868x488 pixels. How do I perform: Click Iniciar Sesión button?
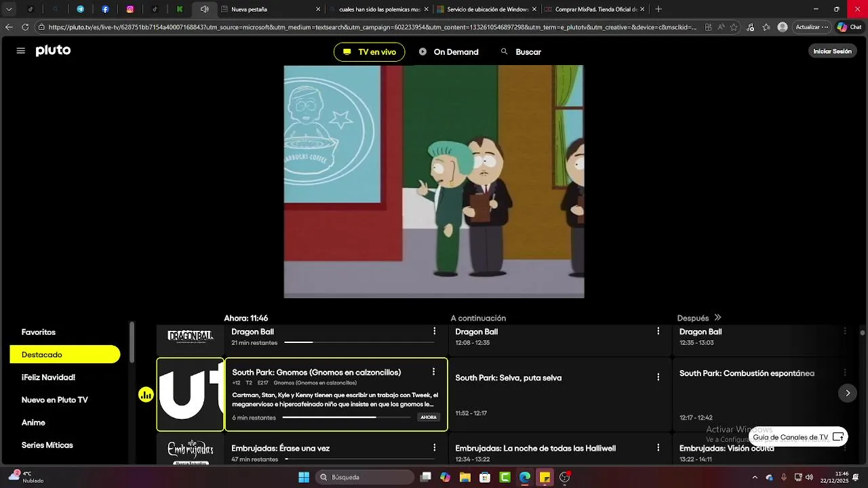(832, 52)
